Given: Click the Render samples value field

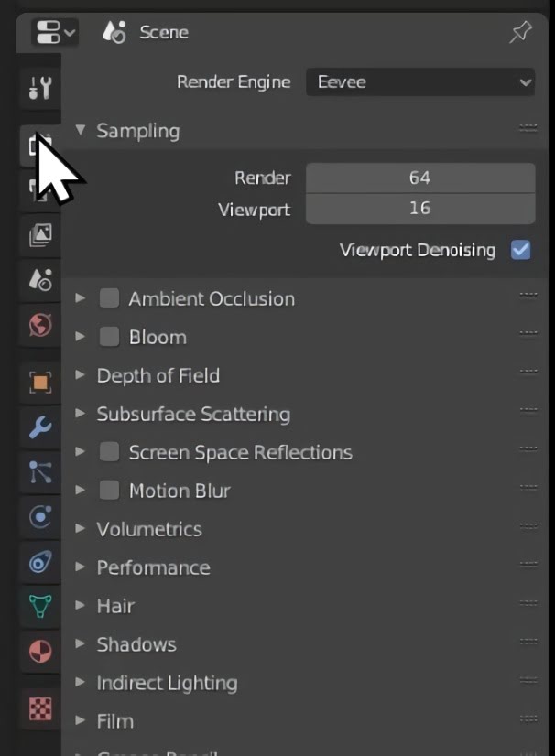Looking at the screenshot, I should pos(419,177).
